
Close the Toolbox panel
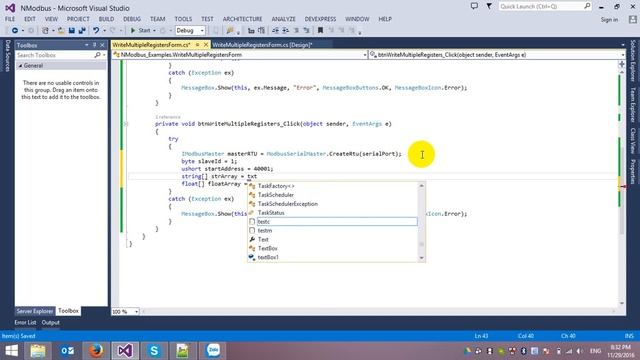point(102,45)
